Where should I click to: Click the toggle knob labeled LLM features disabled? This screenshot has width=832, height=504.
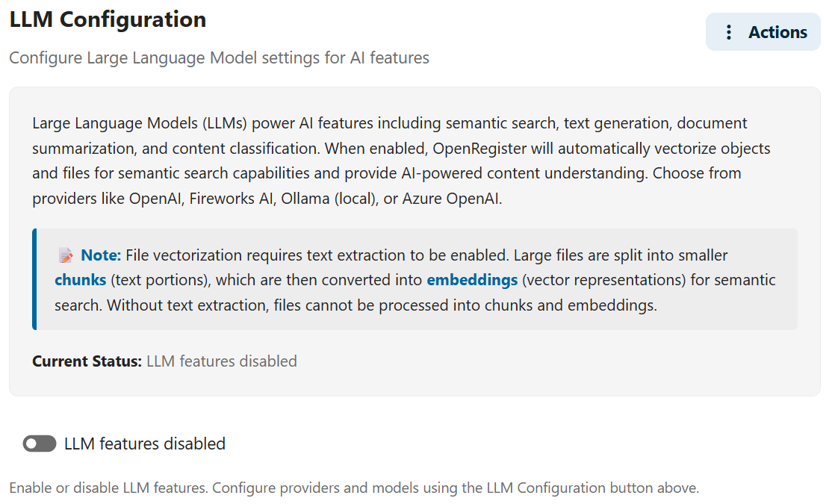pyautogui.click(x=34, y=444)
